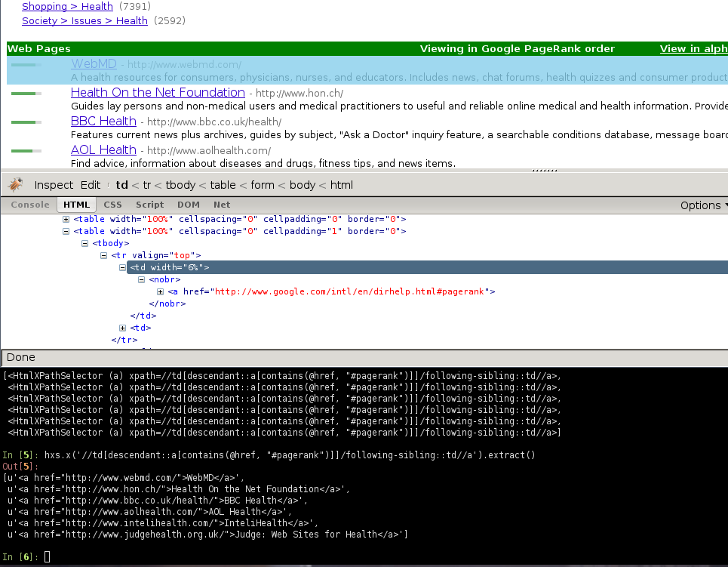Viewport: 728px width, 567px height.
Task: Open the CSS tab
Action: [x=112, y=205]
